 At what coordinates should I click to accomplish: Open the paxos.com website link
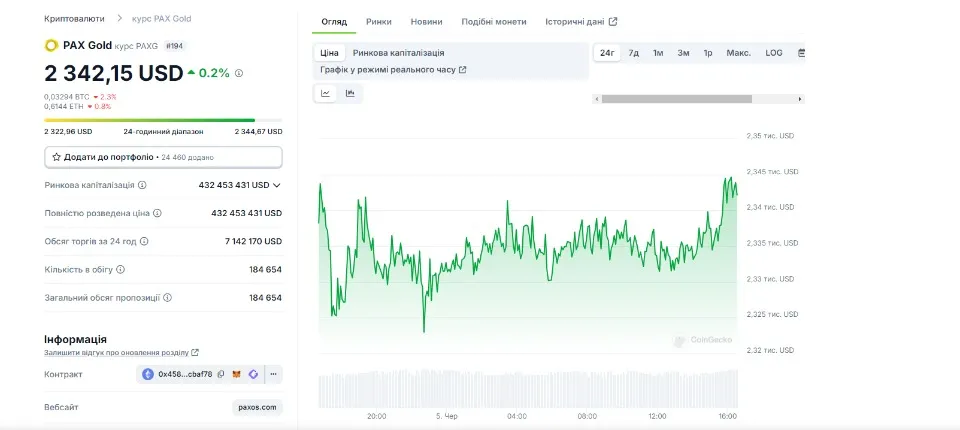(x=258, y=407)
